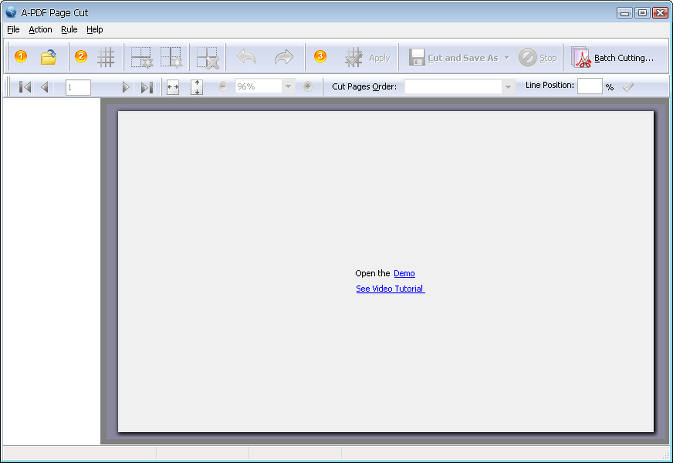This screenshot has width=673, height=463.
Task: Click the Apply grid button
Action: tap(367, 58)
